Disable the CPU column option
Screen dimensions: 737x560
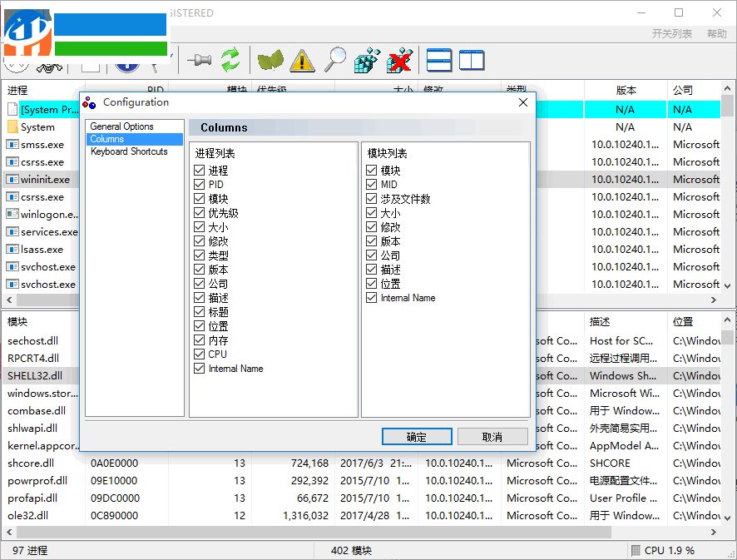click(x=200, y=354)
